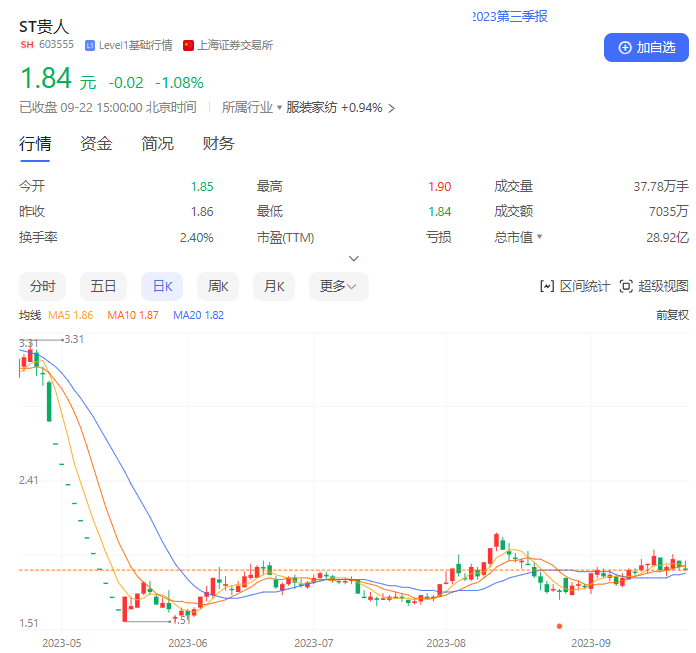Click the Level1基础行情 badge icon
Image resolution: width=696 pixels, height=653 pixels.
(x=90, y=45)
